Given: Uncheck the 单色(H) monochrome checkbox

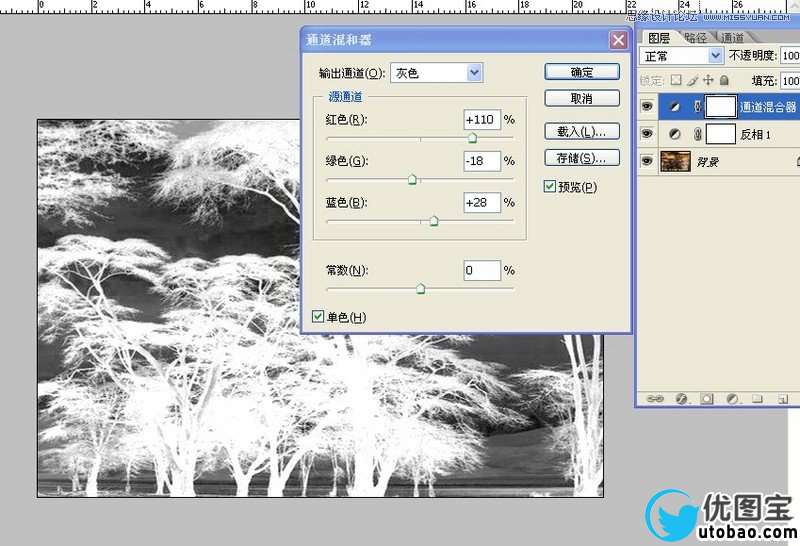Looking at the screenshot, I should click(x=318, y=316).
